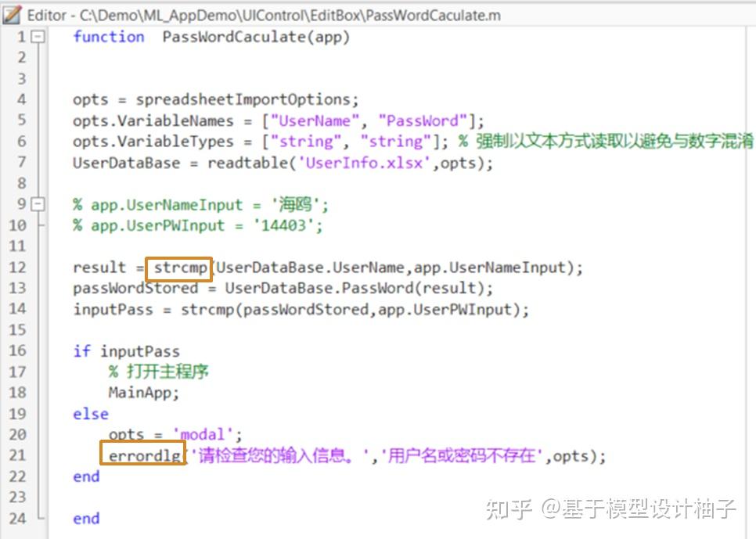
Task: Select the highlighted errordlg function call
Action: coord(142,455)
